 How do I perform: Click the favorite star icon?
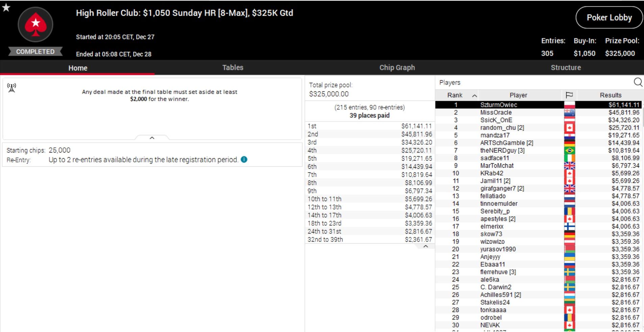point(6,7)
